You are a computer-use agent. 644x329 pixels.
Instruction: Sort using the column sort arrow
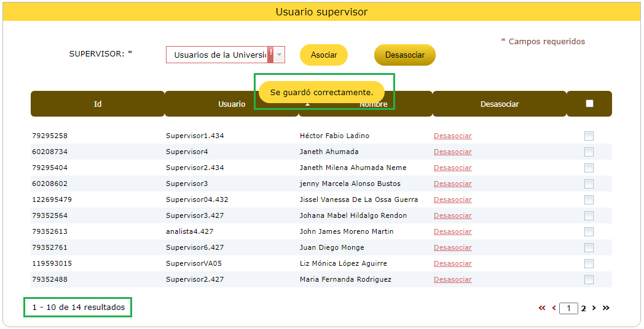(x=308, y=105)
